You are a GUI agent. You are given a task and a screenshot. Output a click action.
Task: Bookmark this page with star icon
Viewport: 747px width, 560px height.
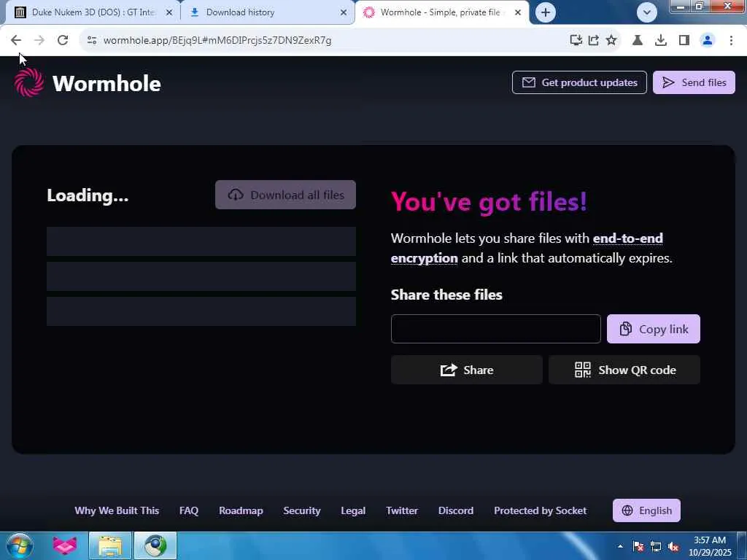click(611, 41)
